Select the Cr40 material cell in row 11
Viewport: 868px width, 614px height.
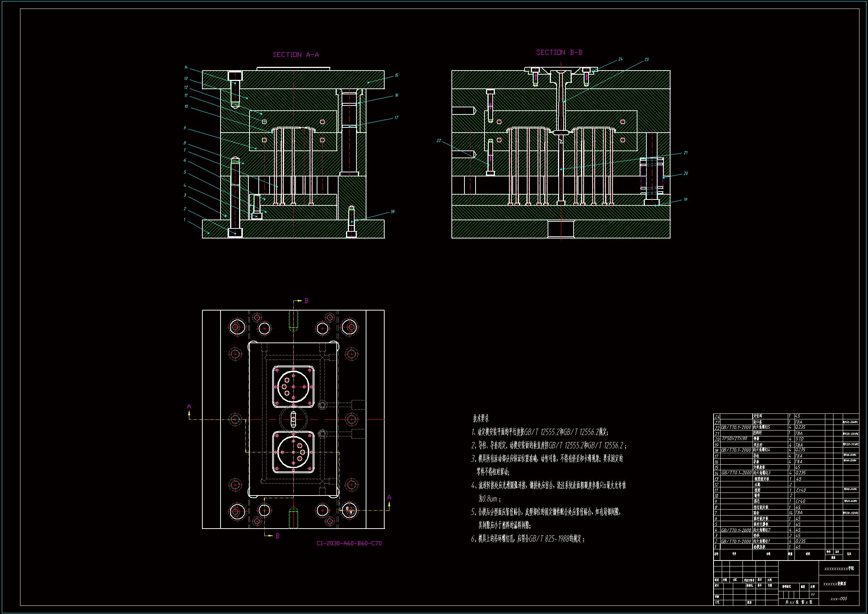800,490
